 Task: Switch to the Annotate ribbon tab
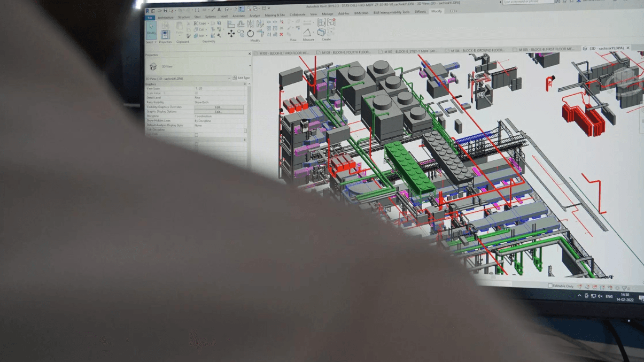pyautogui.click(x=238, y=16)
